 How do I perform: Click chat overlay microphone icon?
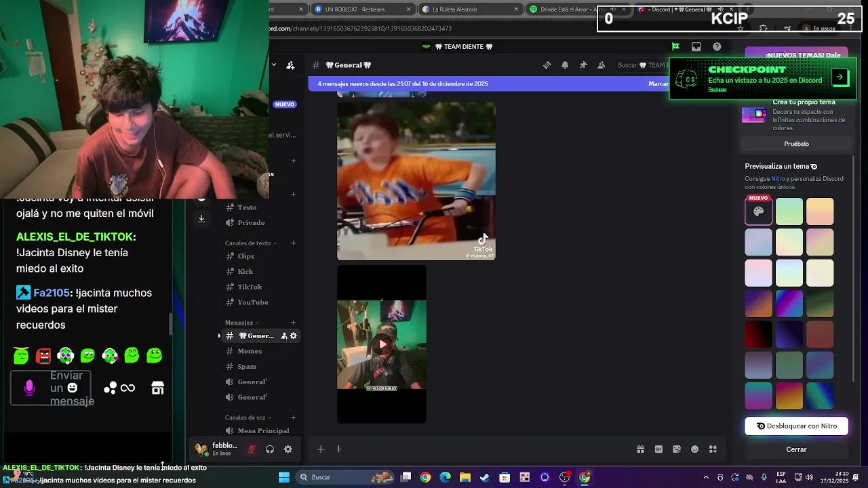click(x=29, y=388)
